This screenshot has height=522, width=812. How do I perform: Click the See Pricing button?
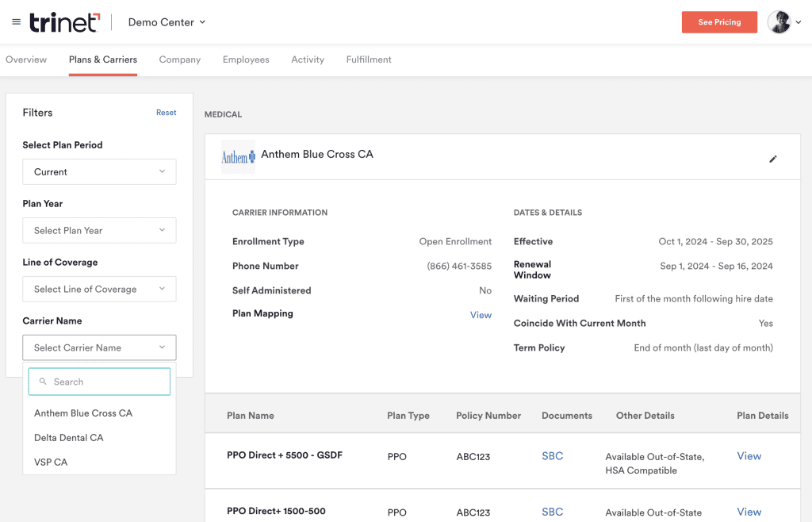pos(719,22)
